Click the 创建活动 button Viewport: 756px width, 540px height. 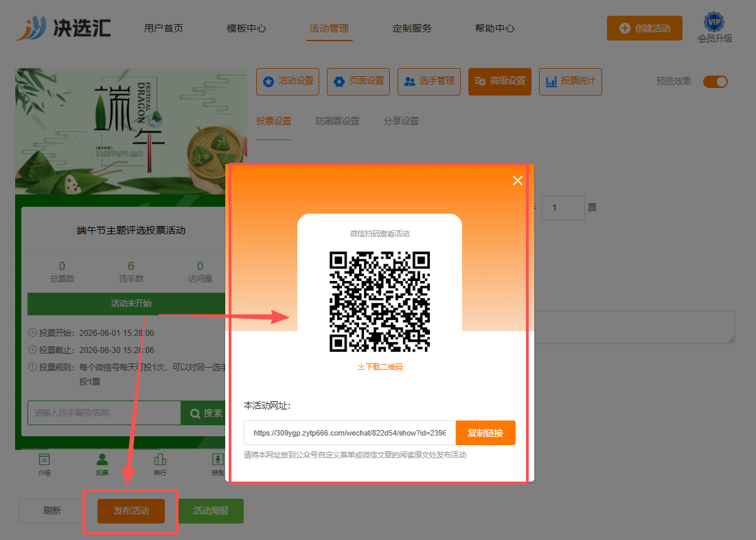644,28
